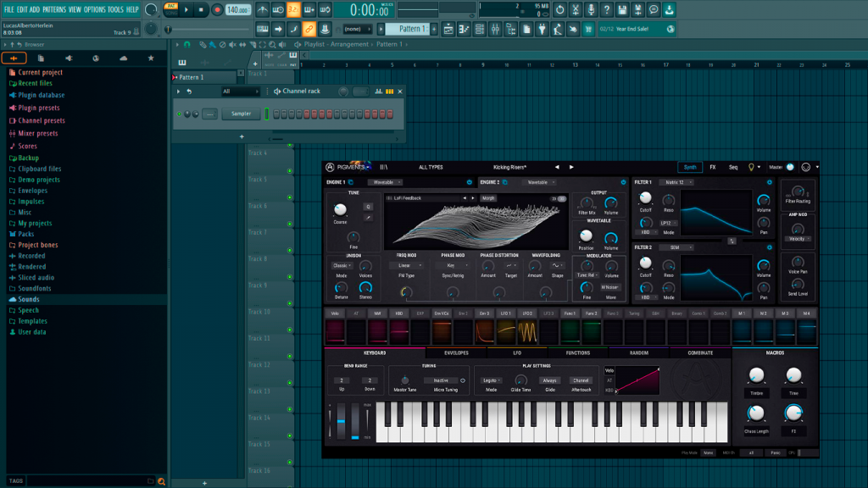Image resolution: width=868 pixels, height=488 pixels.
Task: Toggle Pigments Engine 2 power button
Action: coord(623,182)
